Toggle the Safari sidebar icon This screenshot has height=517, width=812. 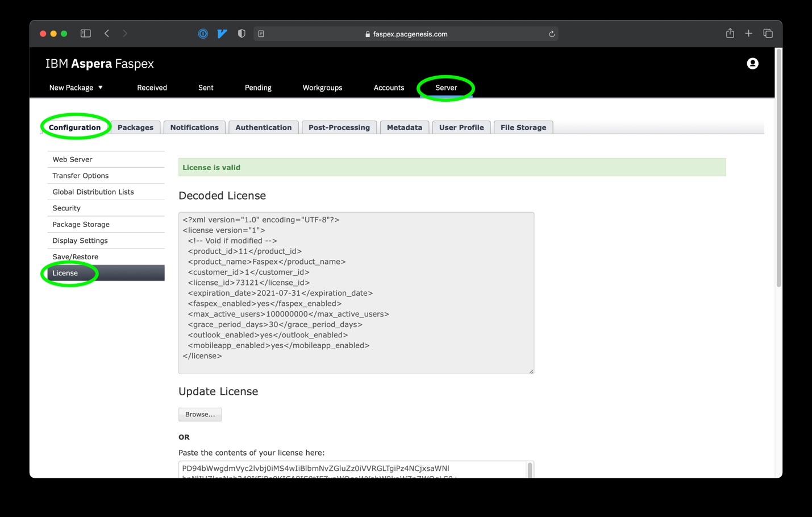tap(86, 34)
